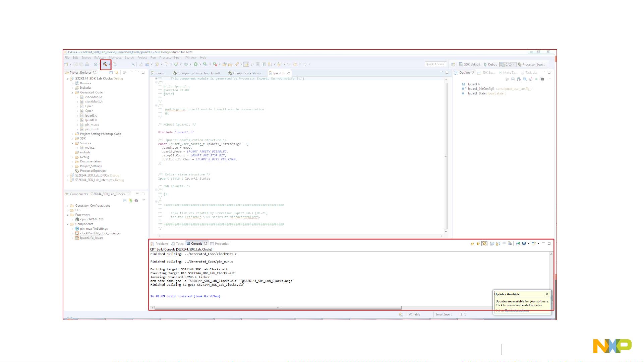
Task: Toggle Link with Editor in Project Explorer
Action: (x=117, y=73)
